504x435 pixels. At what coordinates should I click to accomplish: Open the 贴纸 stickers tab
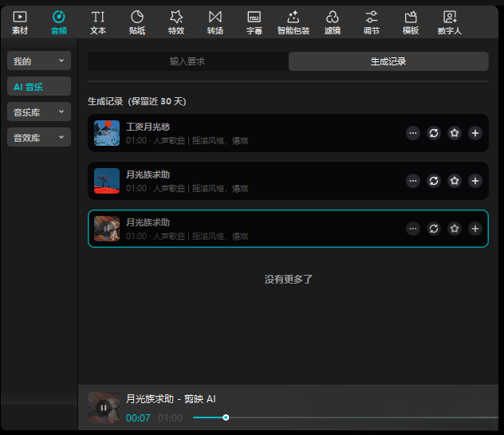[x=137, y=23]
